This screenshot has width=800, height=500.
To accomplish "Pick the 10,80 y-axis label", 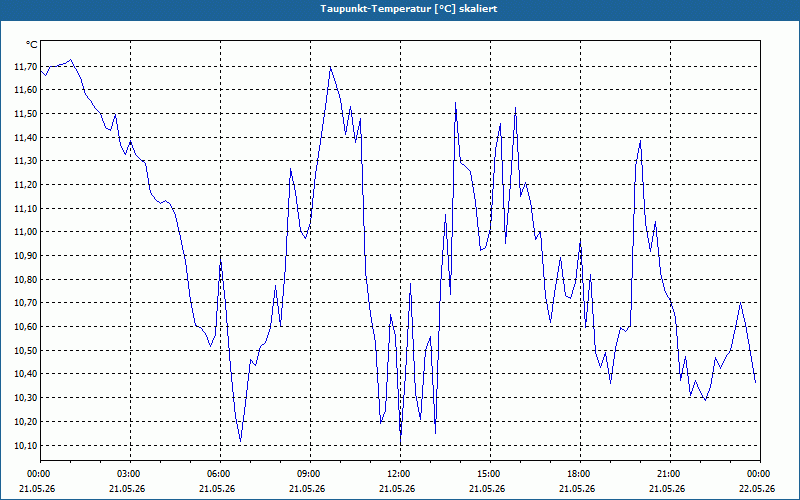I will click(x=26, y=280).
